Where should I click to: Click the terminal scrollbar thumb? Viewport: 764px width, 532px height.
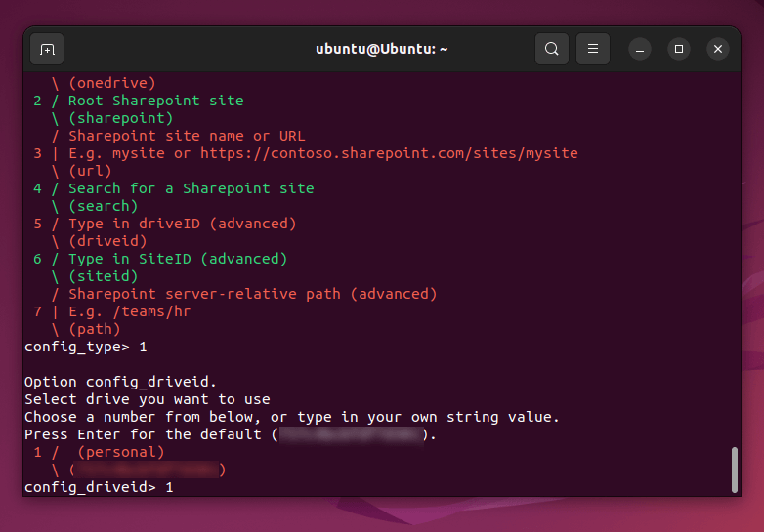(734, 471)
